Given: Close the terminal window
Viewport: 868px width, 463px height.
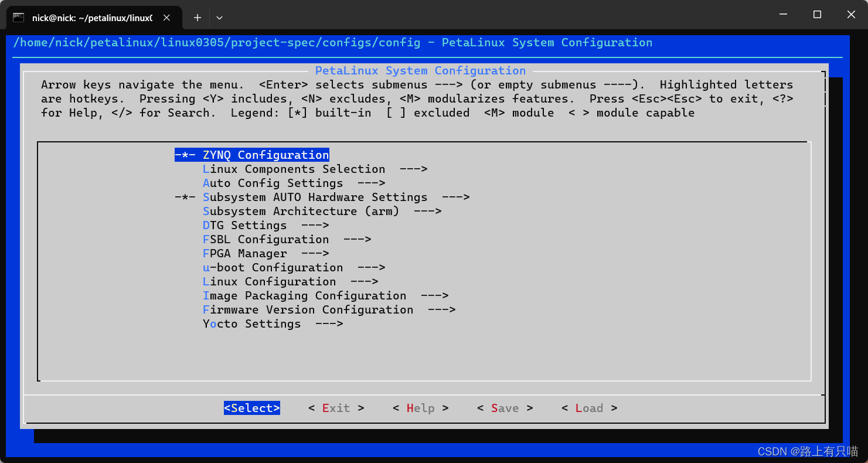Looking at the screenshot, I should point(851,14).
